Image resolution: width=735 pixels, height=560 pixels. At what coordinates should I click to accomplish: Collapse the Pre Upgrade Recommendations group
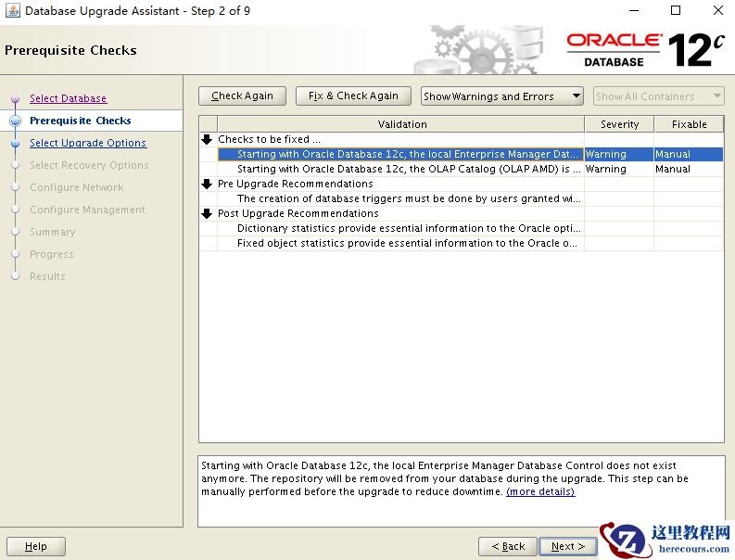pos(207,184)
